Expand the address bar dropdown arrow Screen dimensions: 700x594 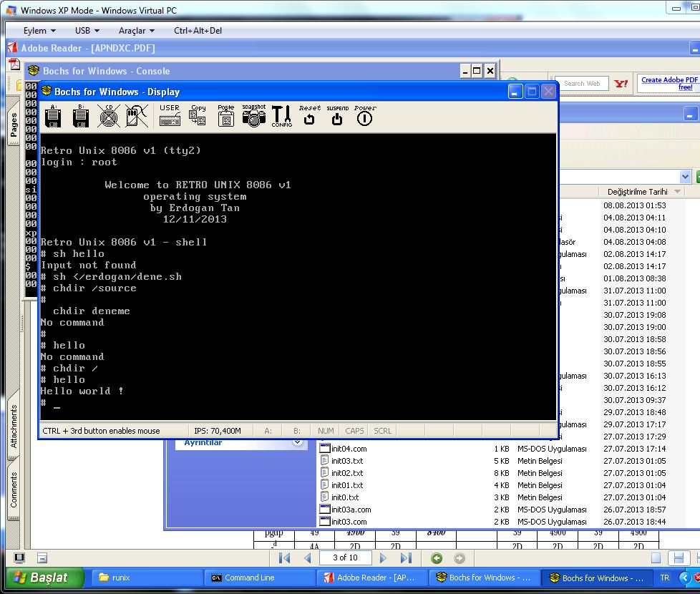point(685,177)
